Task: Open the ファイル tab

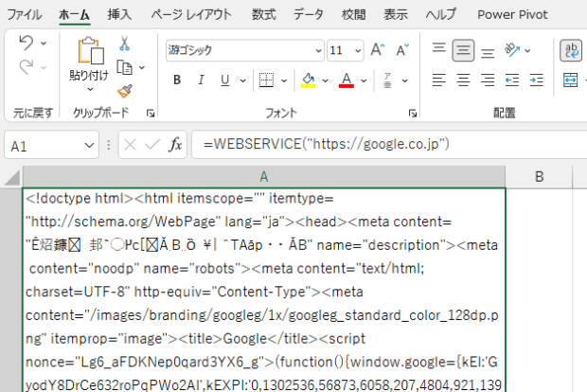Action: 25,15
